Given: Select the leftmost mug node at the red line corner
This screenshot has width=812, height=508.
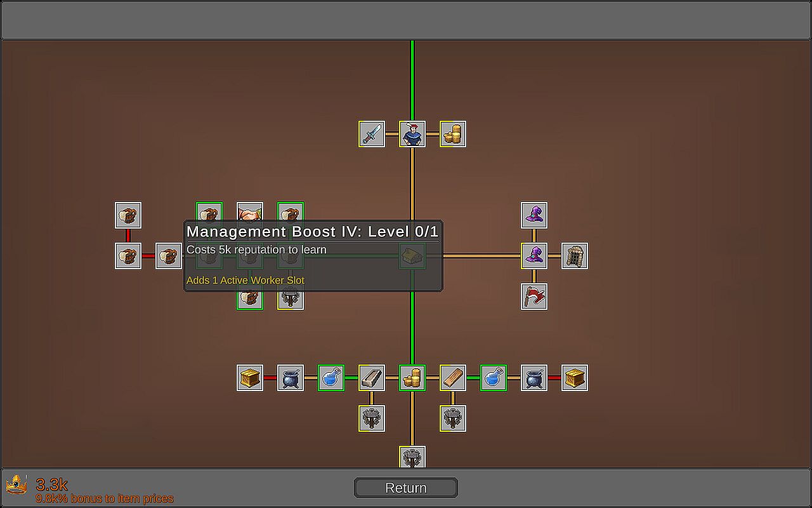Looking at the screenshot, I should coord(128,256).
